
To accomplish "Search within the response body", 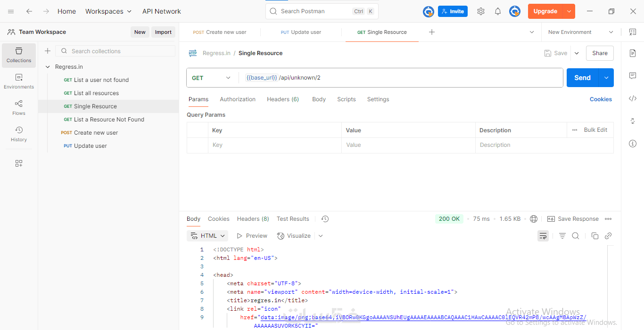I will (576, 236).
